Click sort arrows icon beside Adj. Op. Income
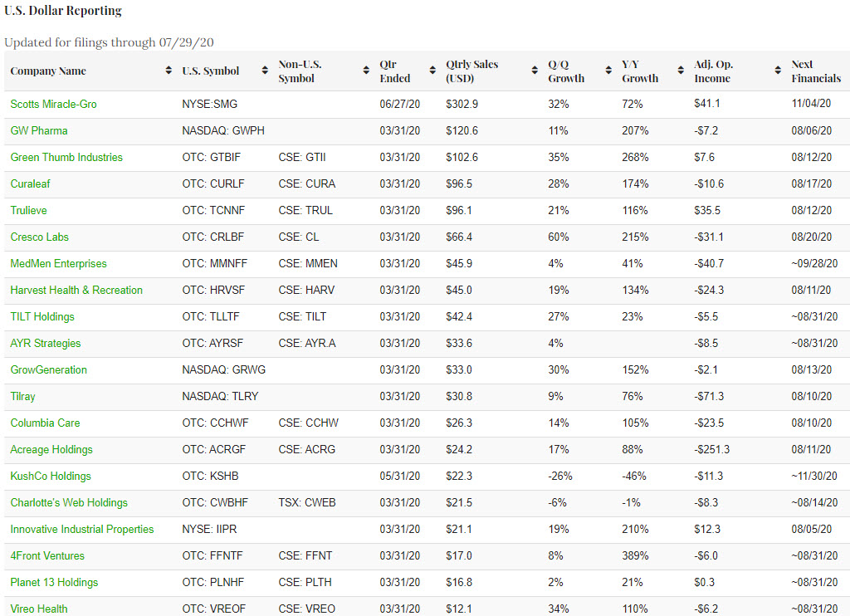 778,71
